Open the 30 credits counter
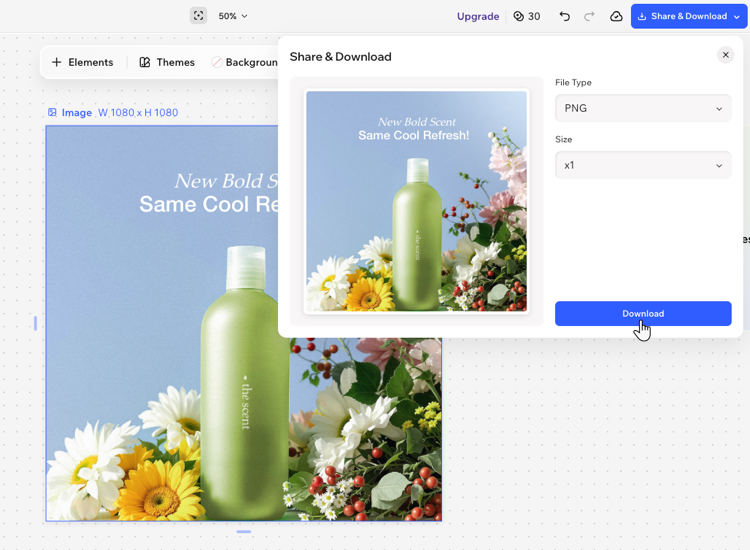The height and width of the screenshot is (550, 750). coord(527,16)
